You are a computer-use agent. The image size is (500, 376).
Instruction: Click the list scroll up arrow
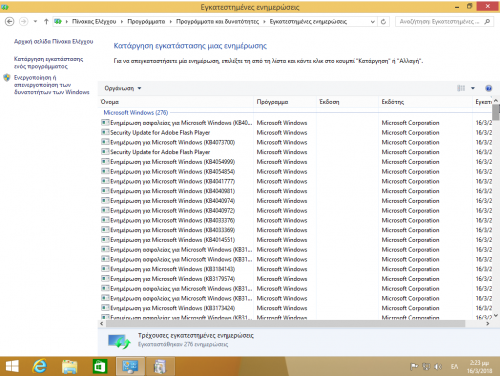pyautogui.click(x=496, y=100)
